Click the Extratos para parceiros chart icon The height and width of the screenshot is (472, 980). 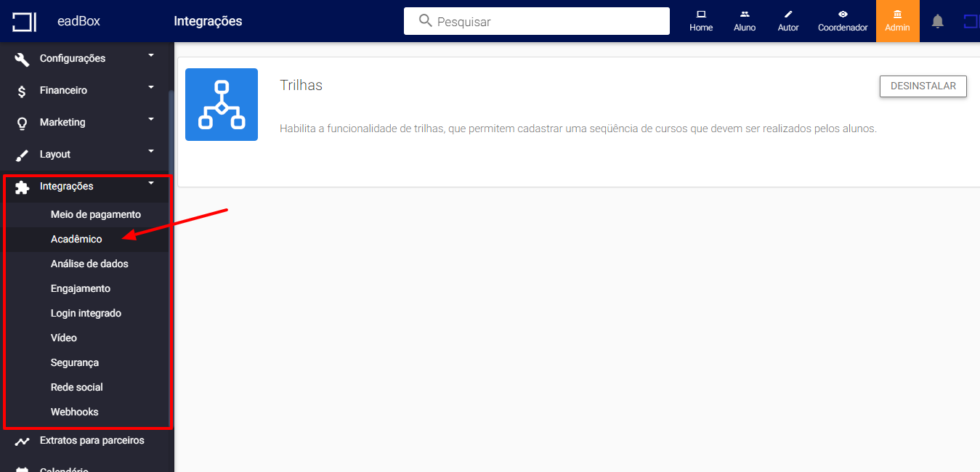tap(22, 441)
